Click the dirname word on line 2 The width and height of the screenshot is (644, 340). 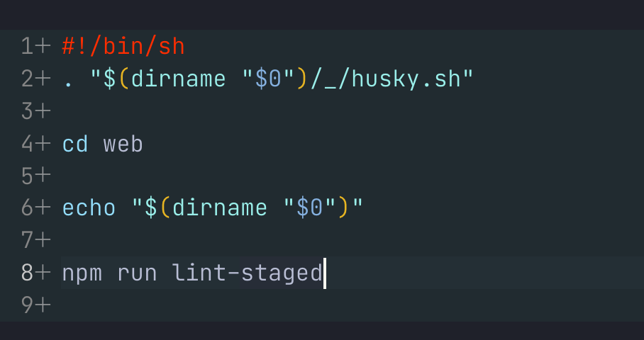pyautogui.click(x=178, y=79)
